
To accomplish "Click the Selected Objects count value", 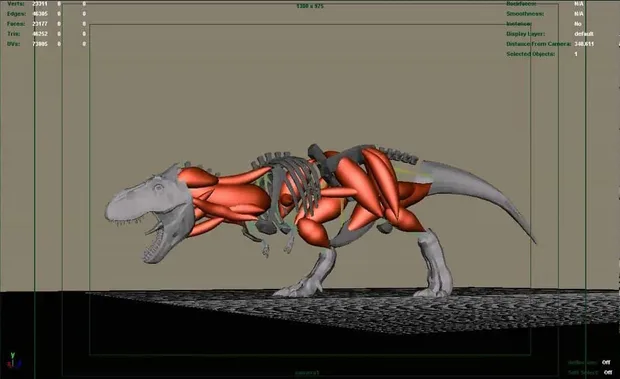I will pyautogui.click(x=576, y=54).
